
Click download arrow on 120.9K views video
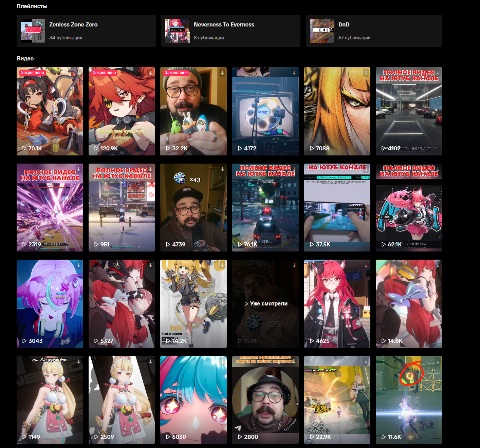pyautogui.click(x=150, y=73)
